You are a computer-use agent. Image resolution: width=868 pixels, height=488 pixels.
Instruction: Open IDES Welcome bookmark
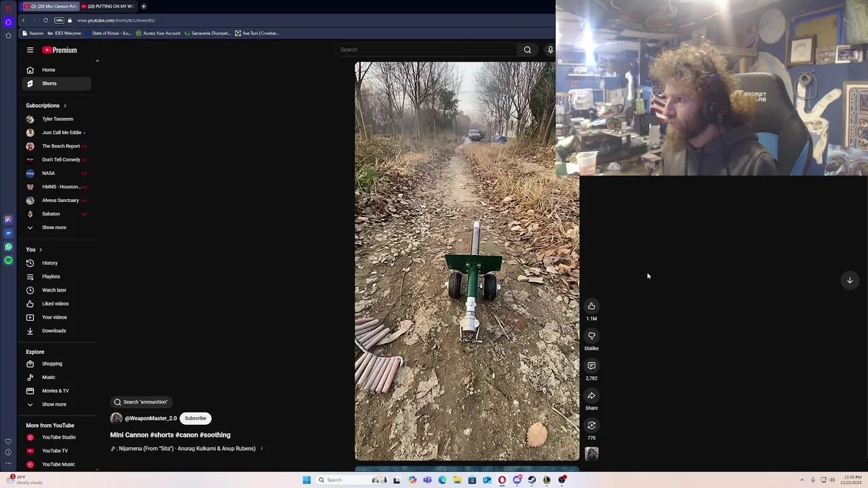(64, 33)
